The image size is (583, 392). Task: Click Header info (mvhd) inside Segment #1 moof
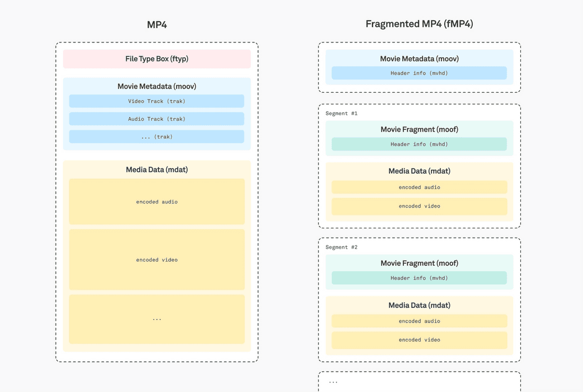419,144
